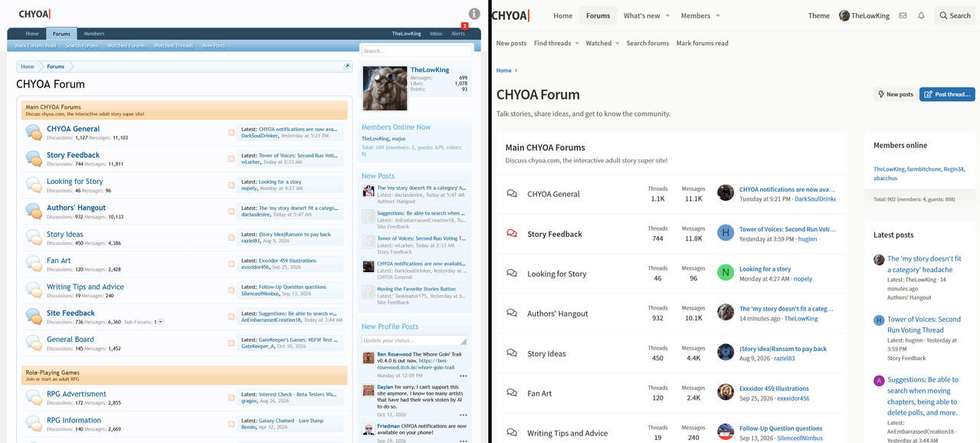980x443 pixels.
Task: Select the Forums tab in the left forum
Action: point(61,34)
